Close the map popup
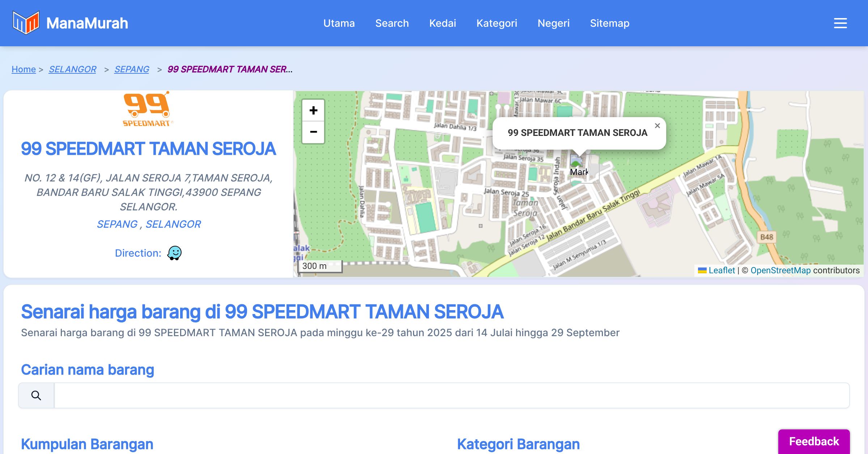The width and height of the screenshot is (868, 454). (x=657, y=126)
